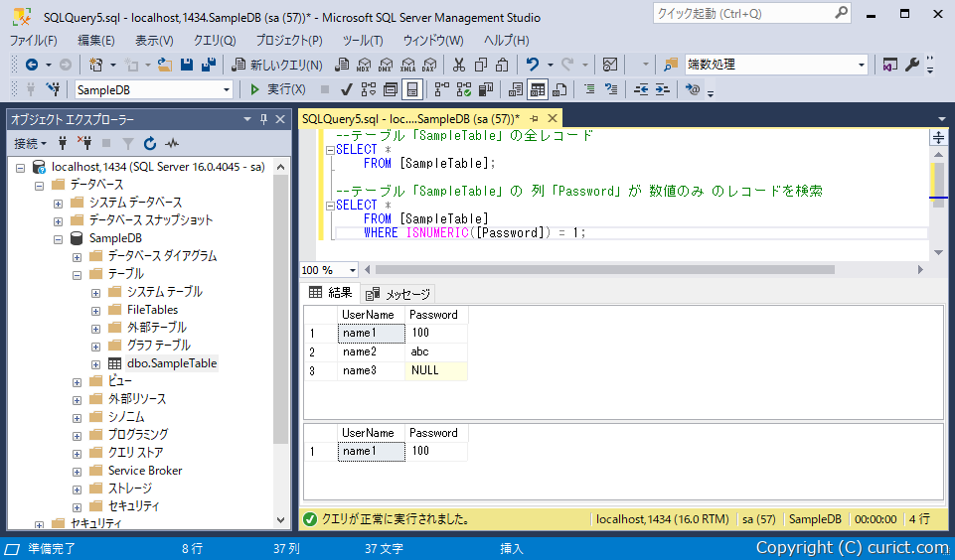Click Connect Object Explorer plug icon

click(x=63, y=144)
